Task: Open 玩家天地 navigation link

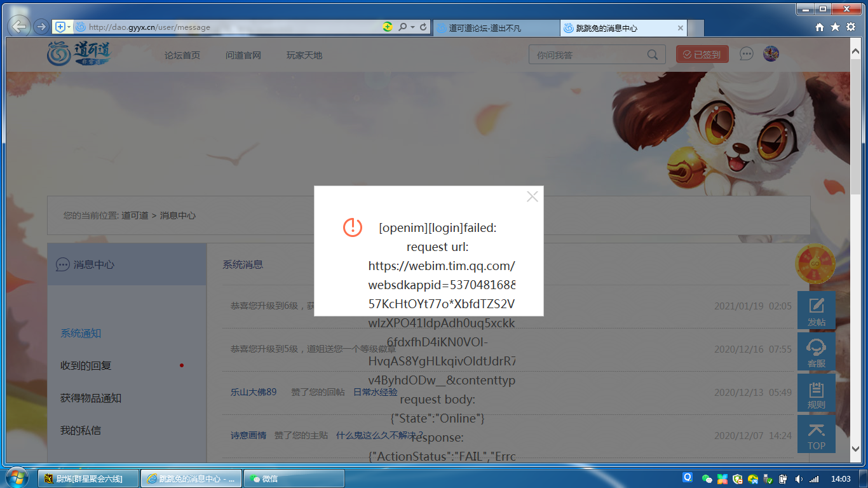Action: pyautogui.click(x=304, y=55)
